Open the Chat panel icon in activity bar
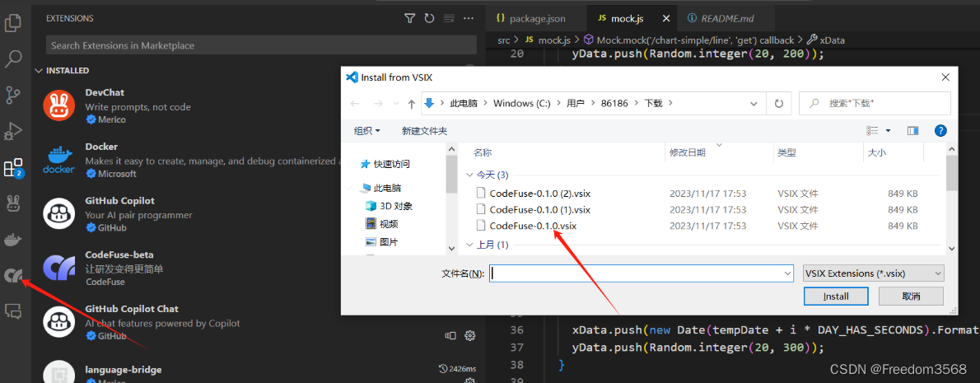 pos(13,311)
